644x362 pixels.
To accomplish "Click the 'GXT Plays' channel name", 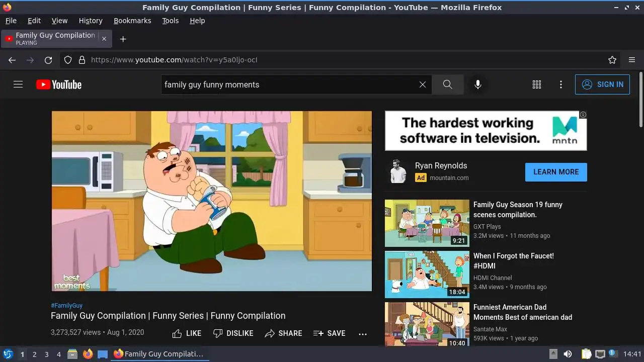I will (487, 227).
